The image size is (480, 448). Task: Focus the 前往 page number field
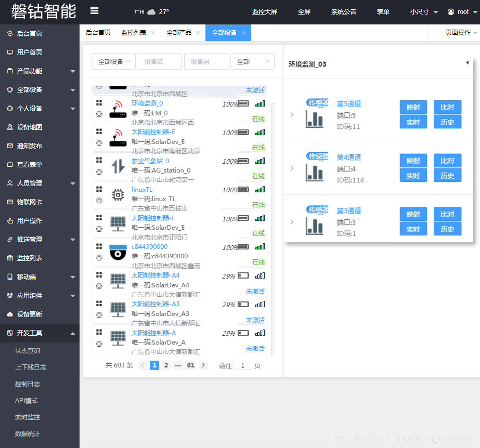click(243, 365)
